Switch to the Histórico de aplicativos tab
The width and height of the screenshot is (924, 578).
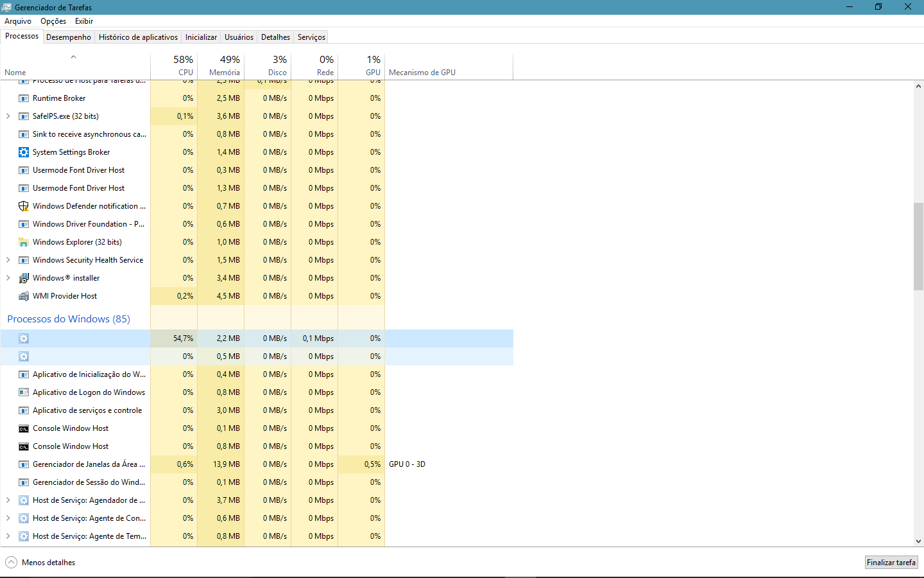tap(138, 37)
